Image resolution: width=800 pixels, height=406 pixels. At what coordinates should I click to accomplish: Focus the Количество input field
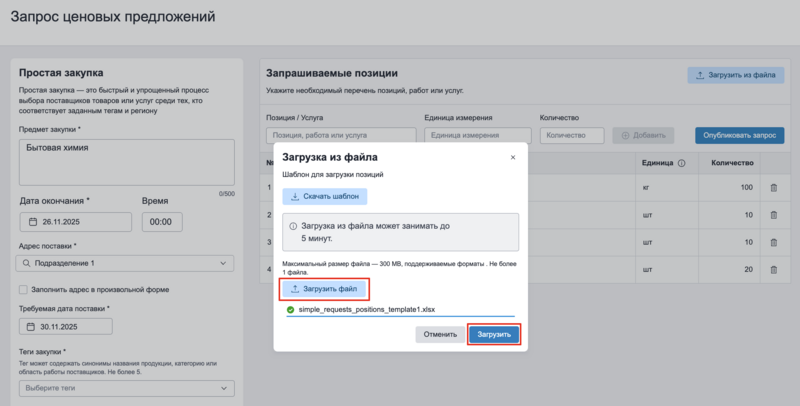pyautogui.click(x=572, y=135)
